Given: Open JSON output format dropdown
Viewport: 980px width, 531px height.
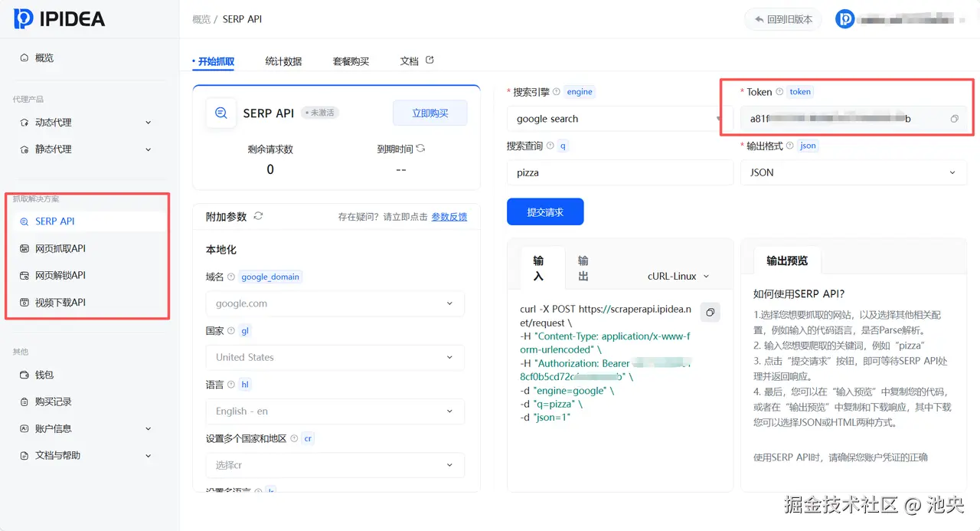Looking at the screenshot, I should 854,172.
